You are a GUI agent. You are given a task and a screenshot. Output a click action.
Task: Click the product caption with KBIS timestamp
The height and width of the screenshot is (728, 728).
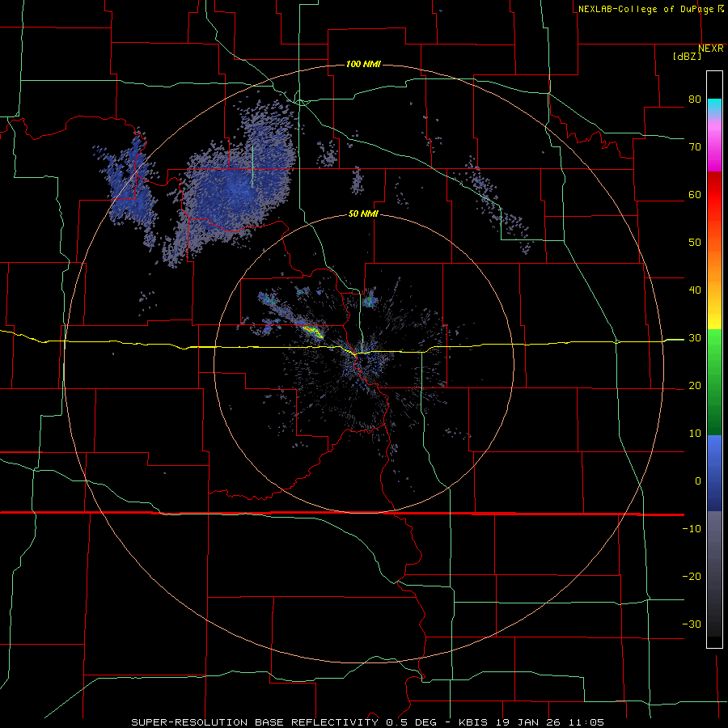tap(368, 722)
